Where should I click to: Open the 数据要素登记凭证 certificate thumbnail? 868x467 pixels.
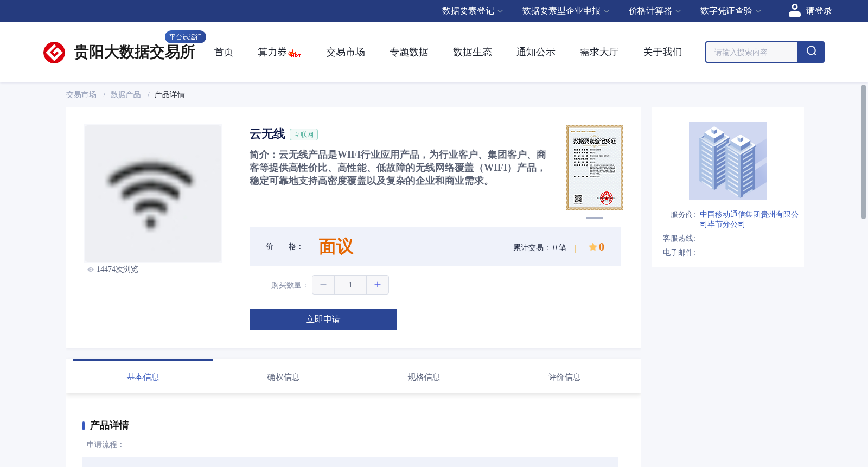[595, 168]
